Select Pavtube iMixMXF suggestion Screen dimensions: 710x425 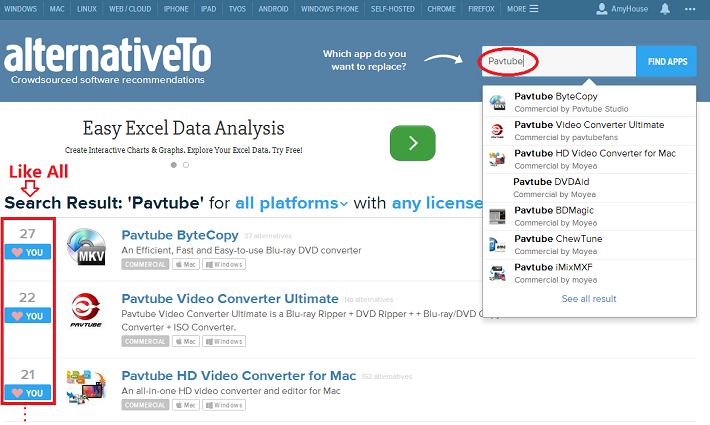[589, 273]
